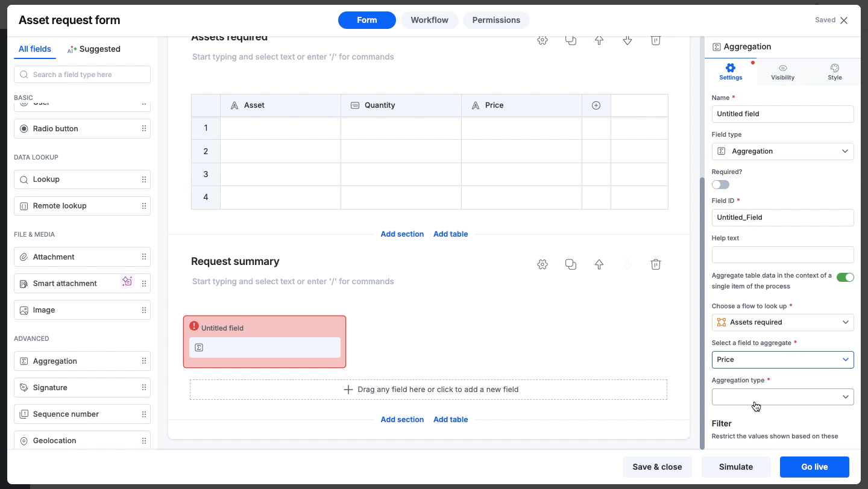Click drag handle of Signature field
Viewport: 868px width, 489px height.
(144, 388)
